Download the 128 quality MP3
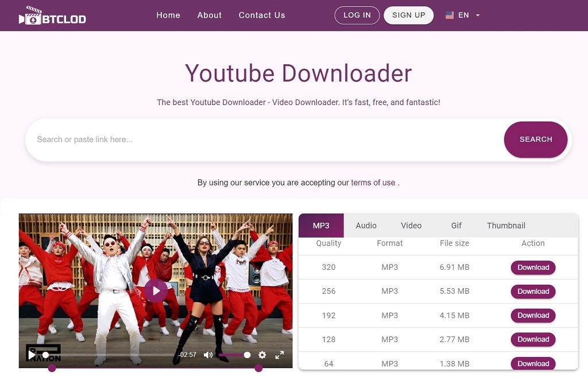This screenshot has width=588, height=380. click(533, 339)
